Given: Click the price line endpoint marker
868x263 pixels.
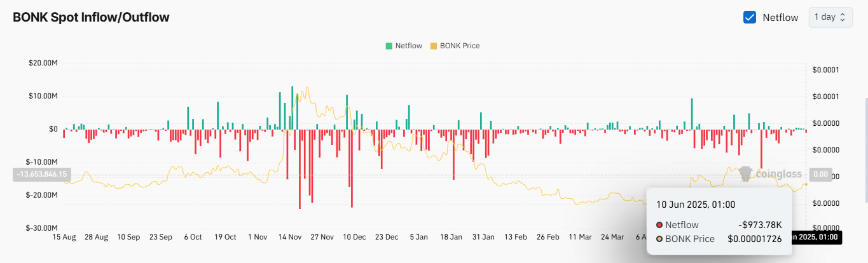Looking at the screenshot, I should [806, 184].
